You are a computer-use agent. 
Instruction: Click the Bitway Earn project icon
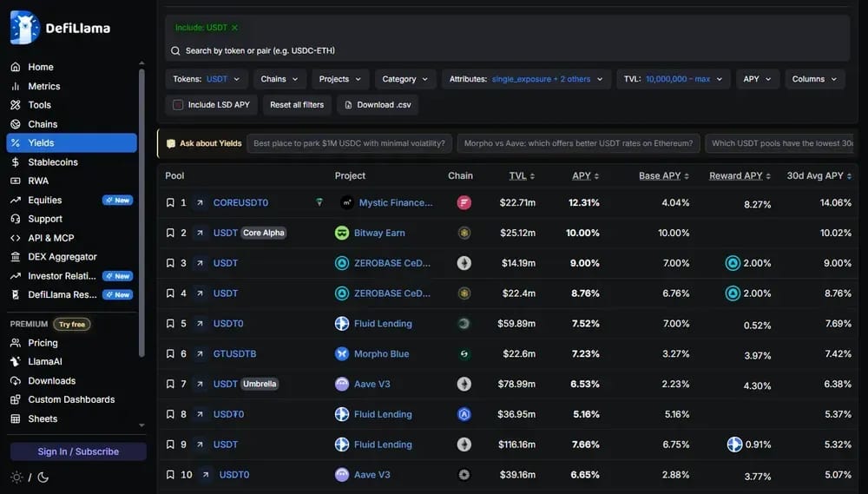342,234
